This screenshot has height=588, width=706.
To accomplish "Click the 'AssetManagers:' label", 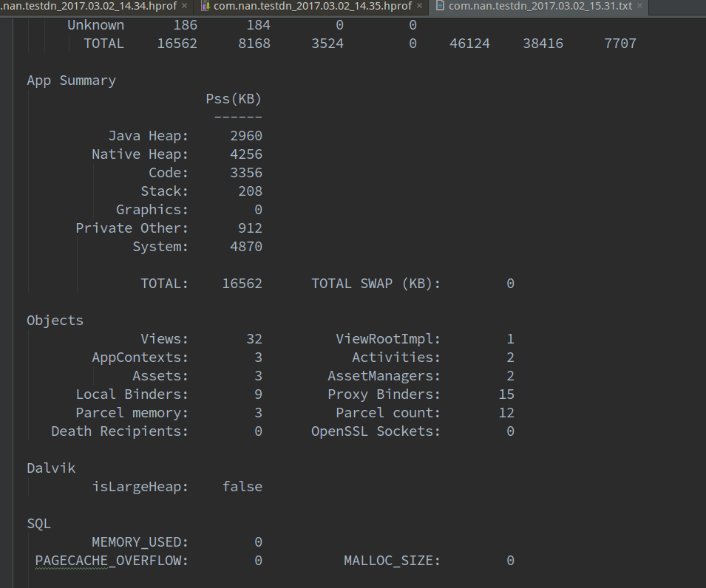I will (384, 376).
